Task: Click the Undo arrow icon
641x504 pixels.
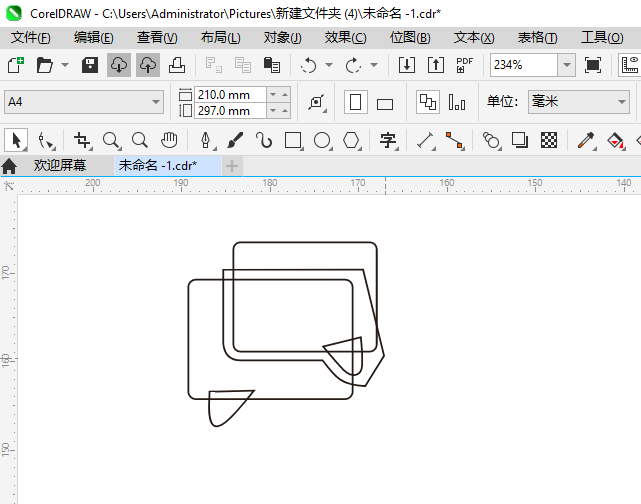Action: point(308,65)
